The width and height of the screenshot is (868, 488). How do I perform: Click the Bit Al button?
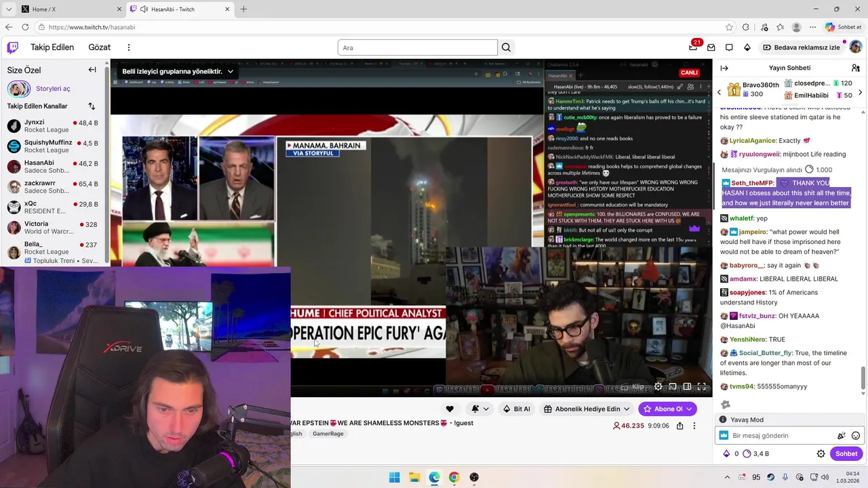[x=517, y=409]
